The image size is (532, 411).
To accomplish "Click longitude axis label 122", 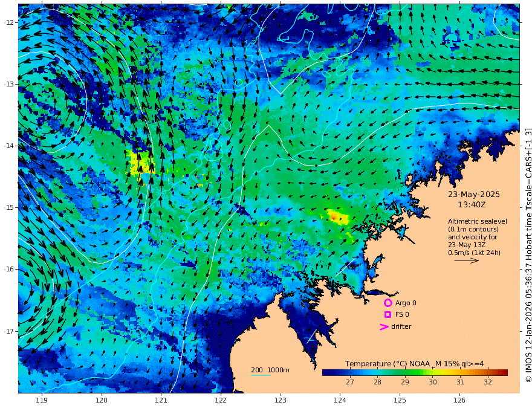I will 221,400.
